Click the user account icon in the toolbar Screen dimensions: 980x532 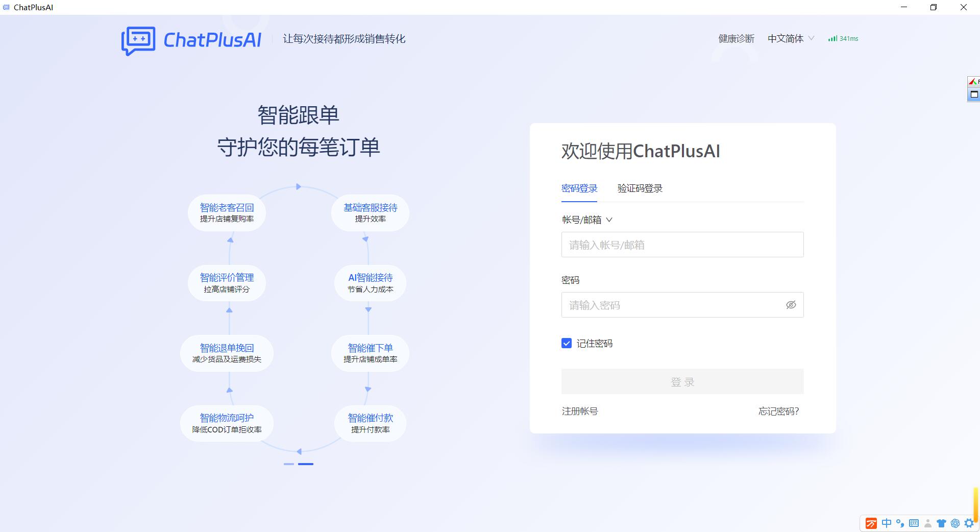(x=928, y=523)
